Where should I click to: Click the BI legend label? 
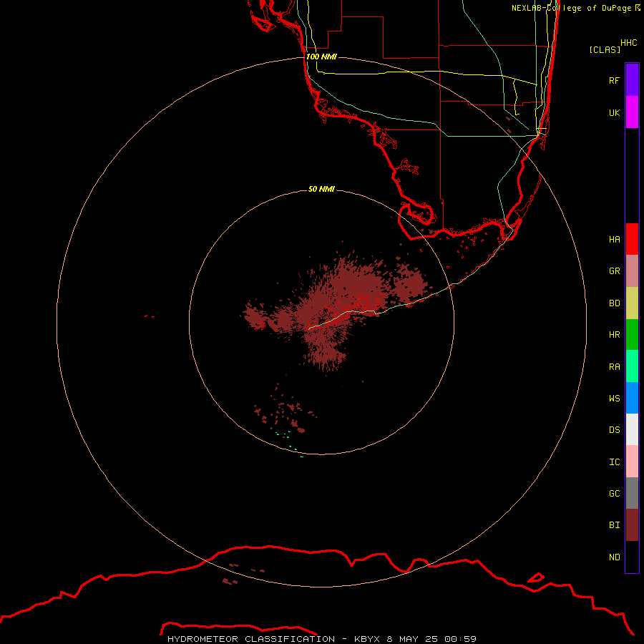(x=615, y=525)
